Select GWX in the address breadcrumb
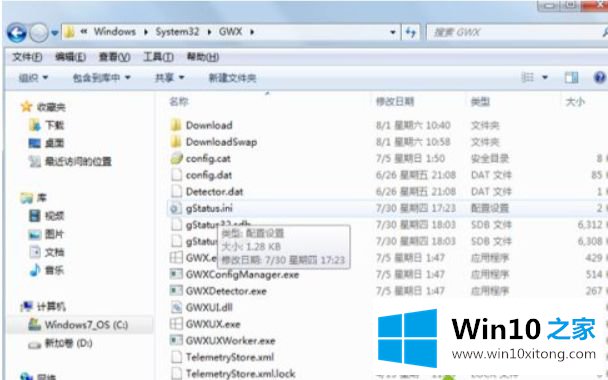Viewport: 608px width, 380px height. (230, 32)
